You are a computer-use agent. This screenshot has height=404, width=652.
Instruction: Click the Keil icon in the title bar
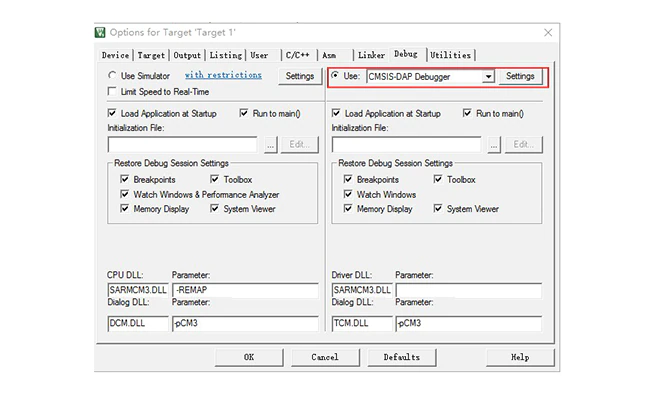pos(100,32)
